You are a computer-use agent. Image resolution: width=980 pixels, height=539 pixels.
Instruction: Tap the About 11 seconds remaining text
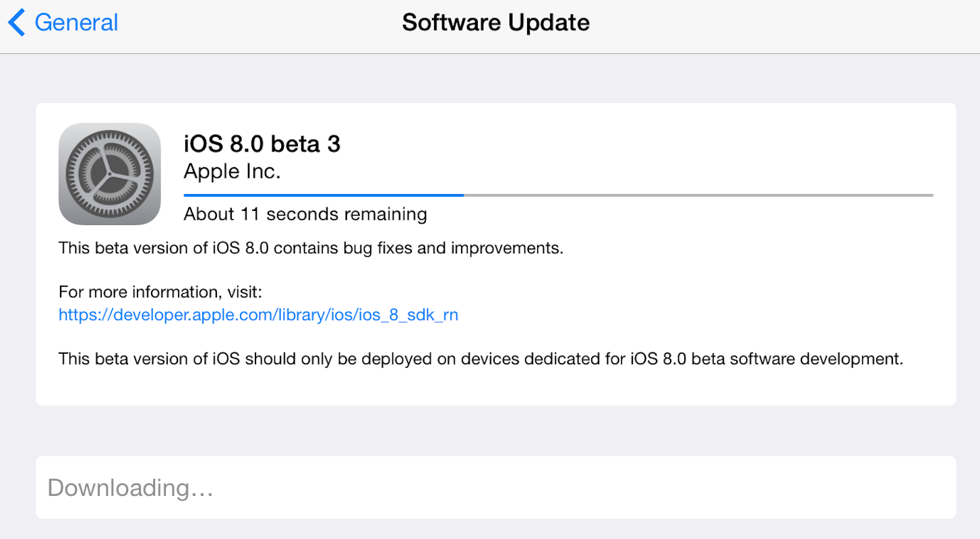coord(305,214)
